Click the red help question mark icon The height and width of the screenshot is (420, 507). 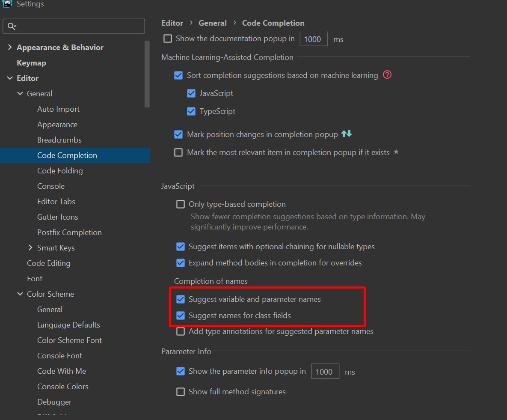pyautogui.click(x=387, y=75)
